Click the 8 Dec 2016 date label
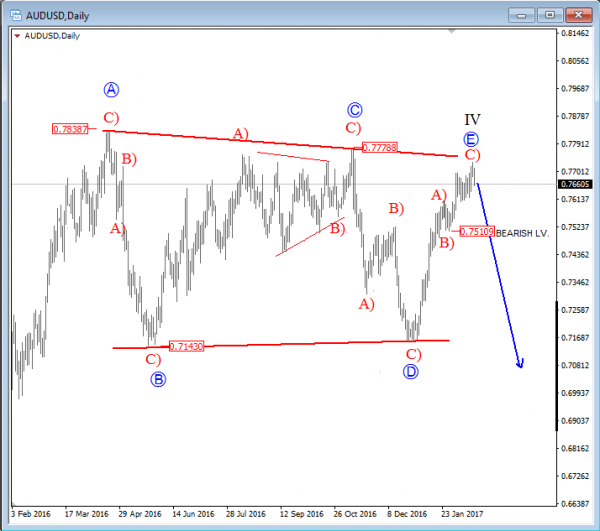The image size is (600, 531). coord(407,514)
